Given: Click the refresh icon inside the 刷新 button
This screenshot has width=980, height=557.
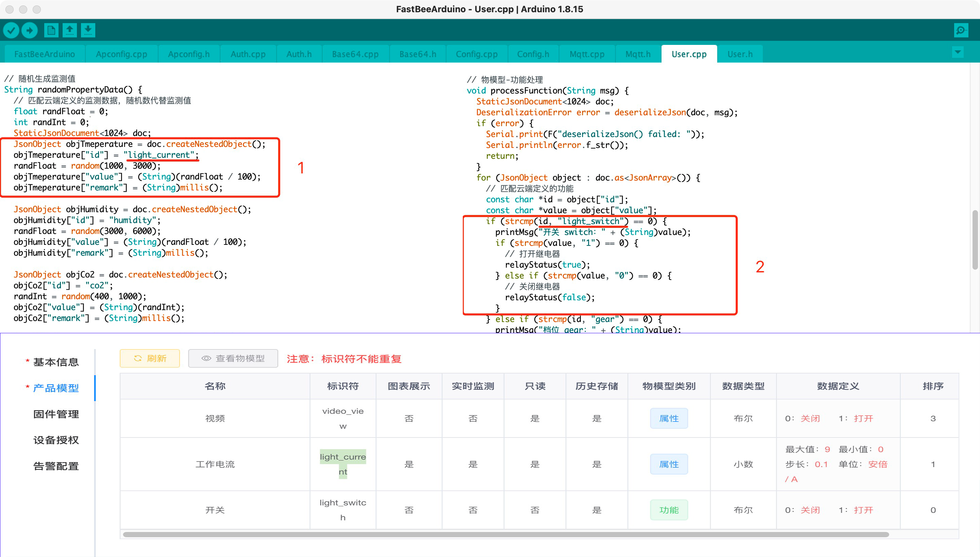Looking at the screenshot, I should point(138,358).
